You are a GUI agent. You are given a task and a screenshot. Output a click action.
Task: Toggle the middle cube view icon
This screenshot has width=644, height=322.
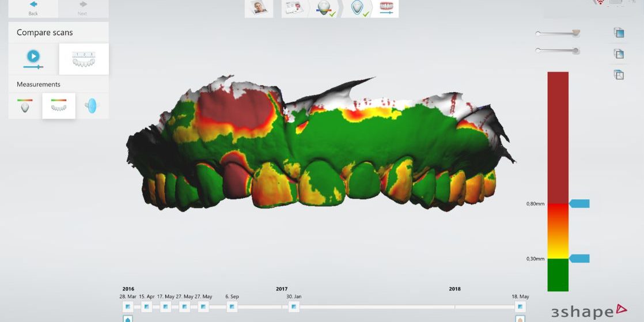(x=619, y=54)
